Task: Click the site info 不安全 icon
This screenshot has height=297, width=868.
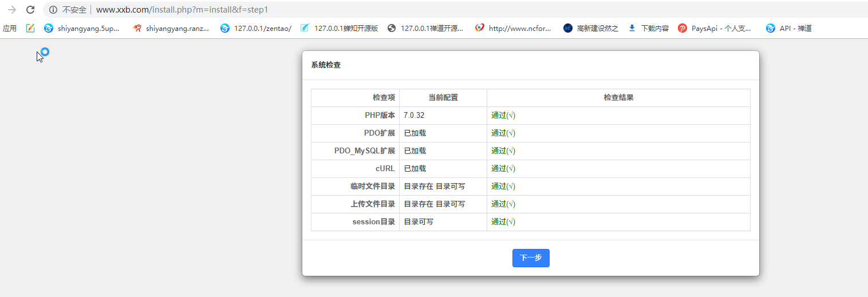Action: point(53,10)
